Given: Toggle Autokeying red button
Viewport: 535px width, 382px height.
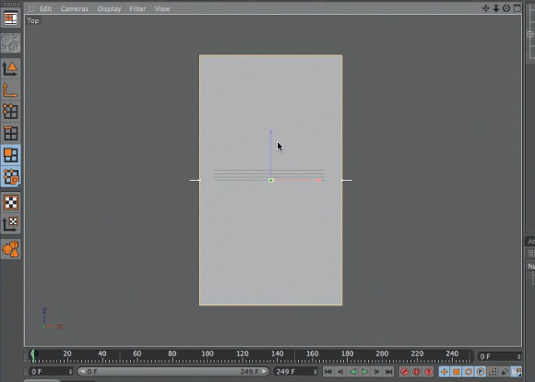Looking at the screenshot, I should [x=416, y=371].
